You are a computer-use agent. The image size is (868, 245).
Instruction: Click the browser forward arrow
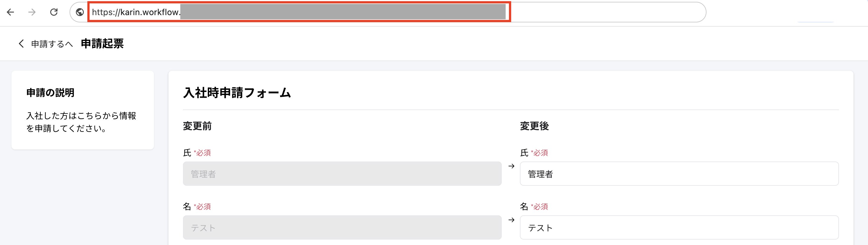(32, 12)
